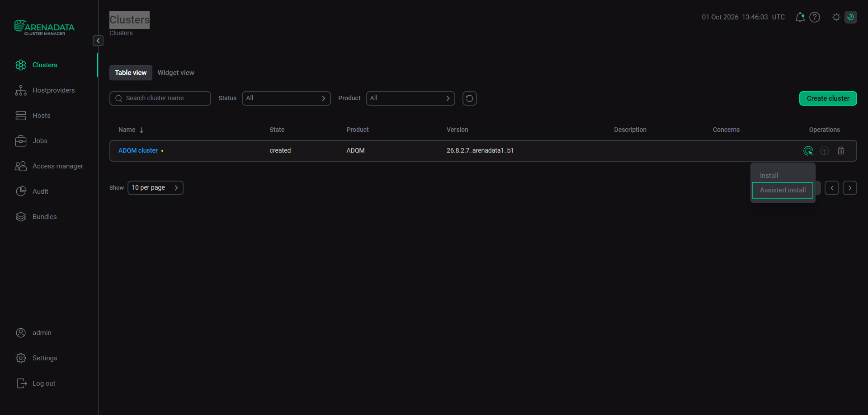Open the Status filter dropdown
This screenshot has height=415, width=868.
tap(286, 98)
